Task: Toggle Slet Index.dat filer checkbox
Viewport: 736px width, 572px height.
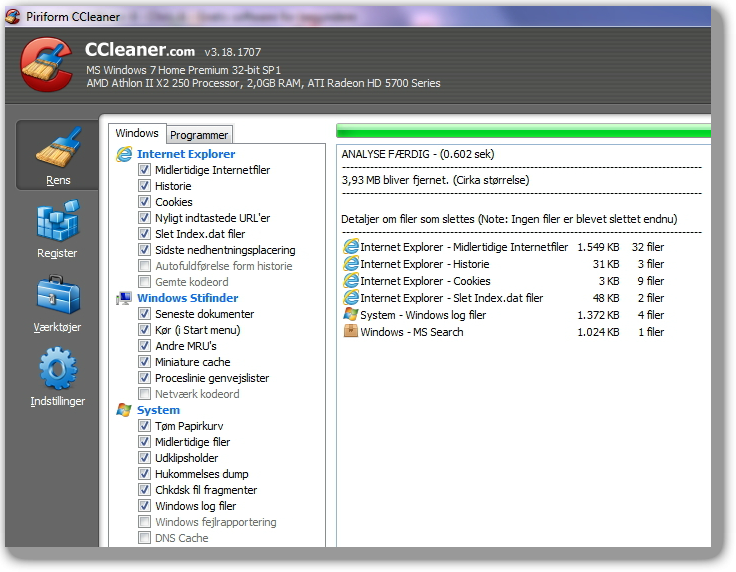Action: click(x=144, y=234)
